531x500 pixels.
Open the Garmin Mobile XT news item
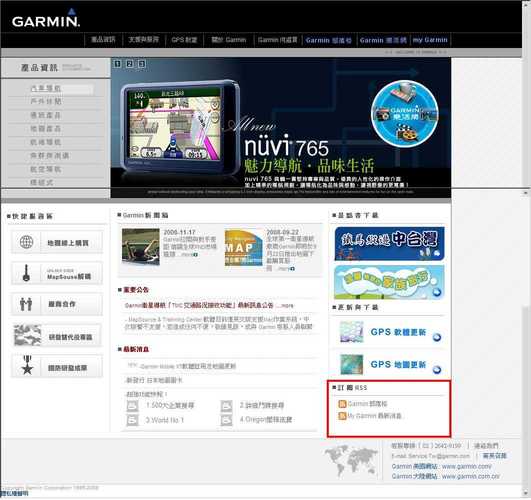(x=188, y=366)
